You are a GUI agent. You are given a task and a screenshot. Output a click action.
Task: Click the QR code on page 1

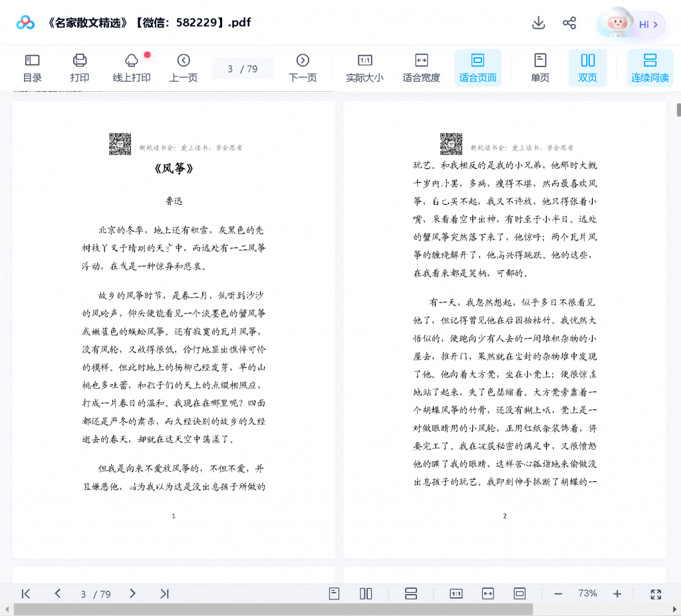[120, 144]
